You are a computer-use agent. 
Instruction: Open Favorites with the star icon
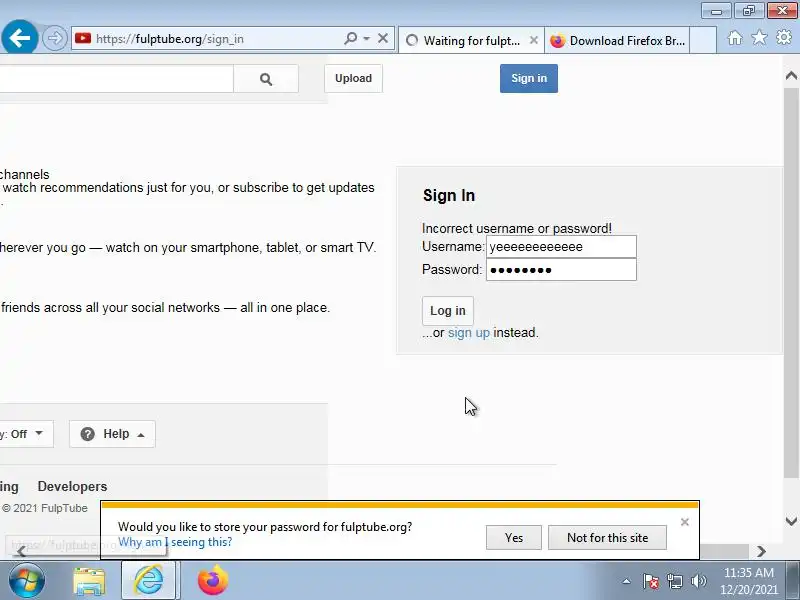coord(759,37)
